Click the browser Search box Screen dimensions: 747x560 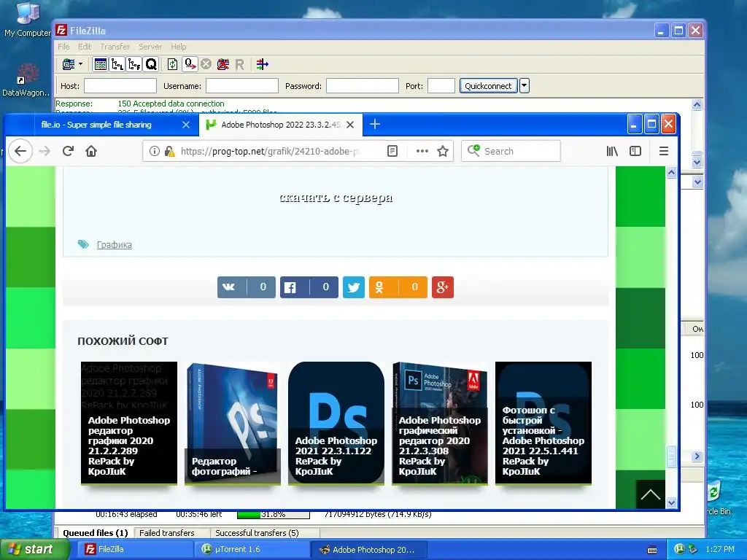click(x=511, y=151)
